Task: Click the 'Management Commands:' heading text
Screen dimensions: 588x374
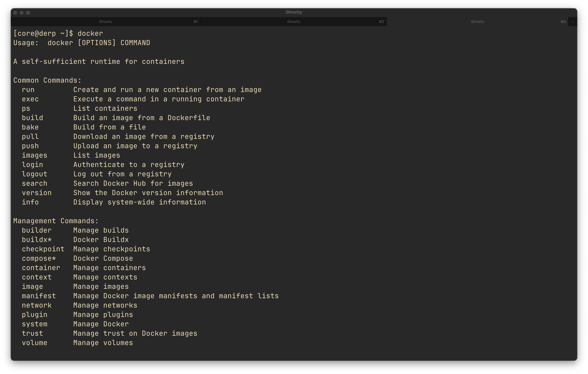Action: tap(56, 221)
